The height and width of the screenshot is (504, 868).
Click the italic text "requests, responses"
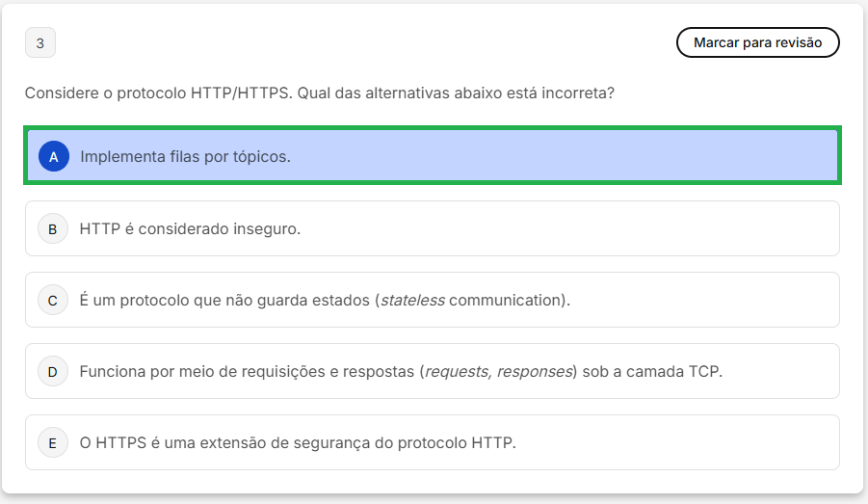click(x=498, y=372)
